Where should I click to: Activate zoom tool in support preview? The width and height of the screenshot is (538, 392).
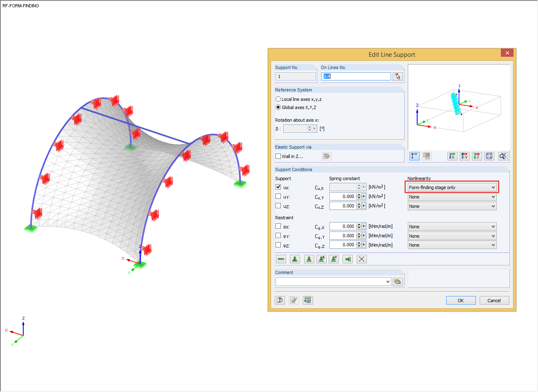(503, 156)
